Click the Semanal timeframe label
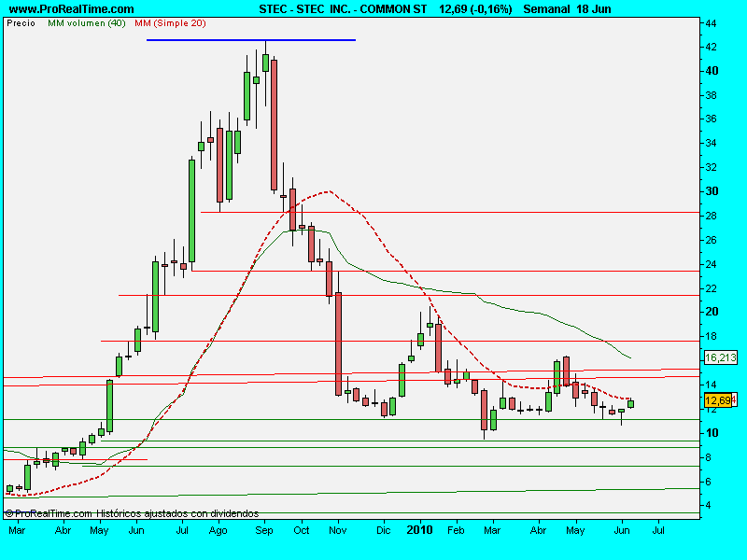 click(546, 9)
